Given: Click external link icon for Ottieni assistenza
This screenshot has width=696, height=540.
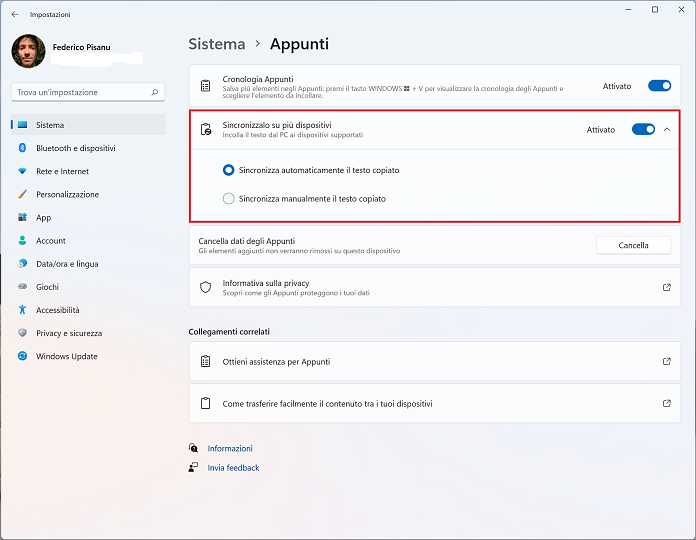Looking at the screenshot, I should [x=666, y=361].
